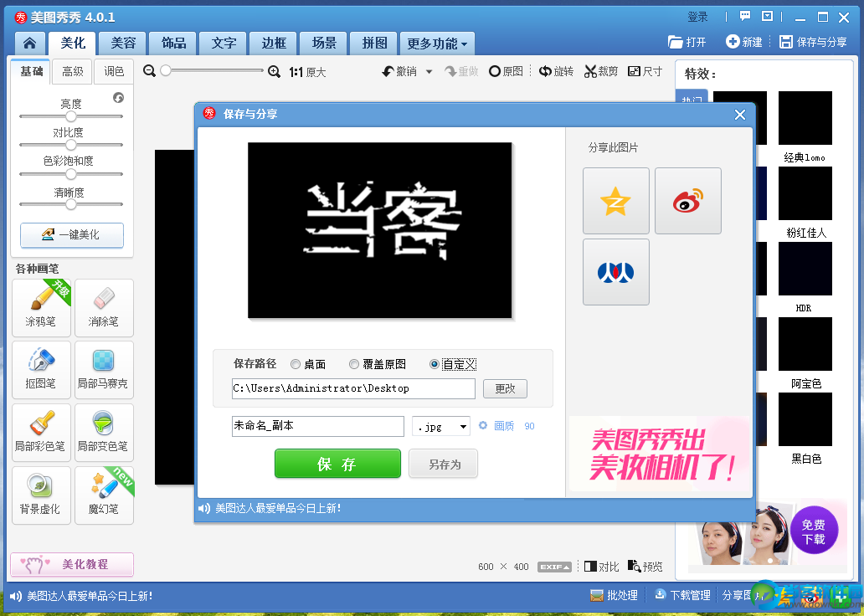Viewport: 864px width, 616px height.
Task: Click 原图 original image button
Action: [506, 72]
